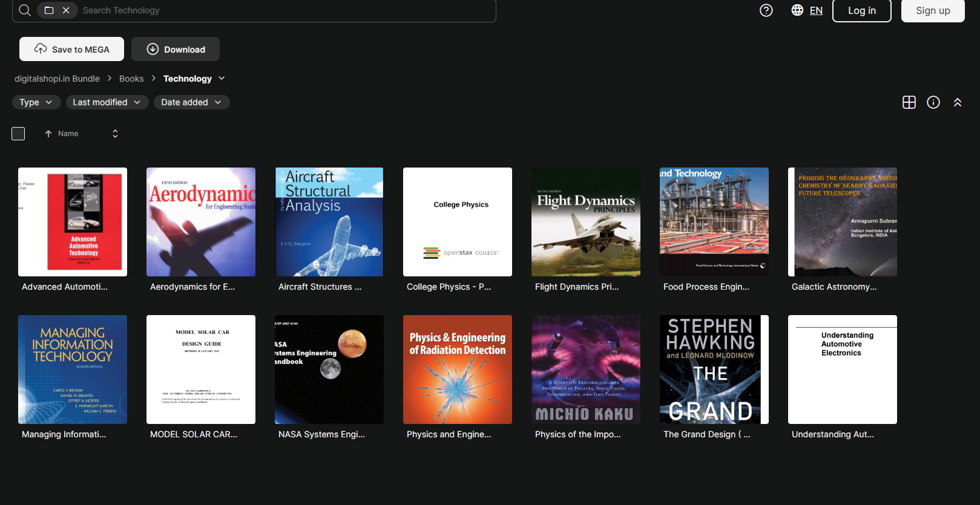
Task: Click the Name sort label
Action: click(68, 134)
